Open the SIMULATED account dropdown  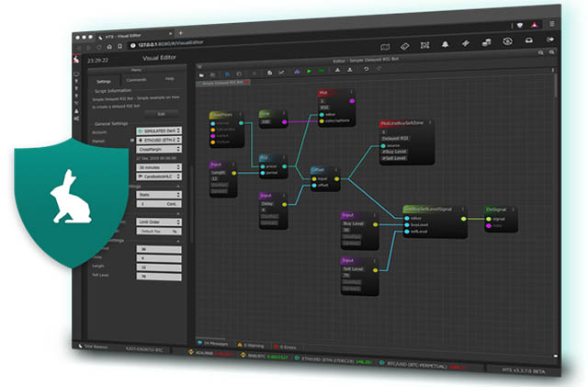tap(159, 131)
